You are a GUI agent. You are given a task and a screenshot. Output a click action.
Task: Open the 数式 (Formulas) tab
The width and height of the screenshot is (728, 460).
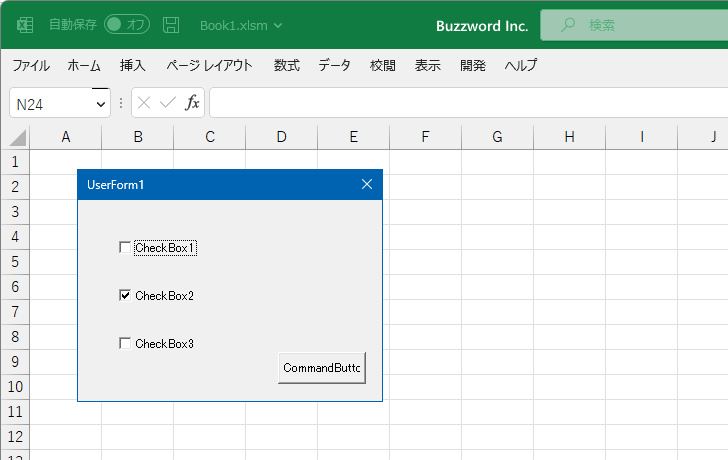pyautogui.click(x=286, y=65)
